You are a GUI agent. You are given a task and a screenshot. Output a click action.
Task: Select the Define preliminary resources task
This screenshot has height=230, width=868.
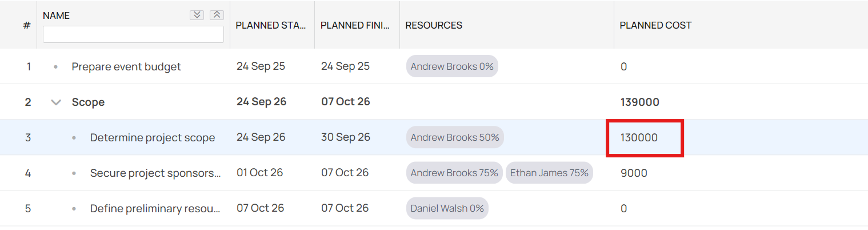pos(155,208)
